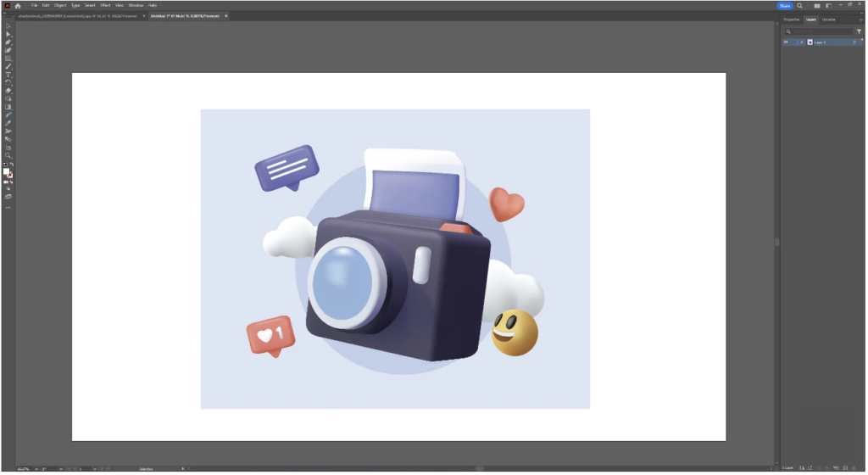
Task: Switch to the Properties tab
Action: pos(791,19)
